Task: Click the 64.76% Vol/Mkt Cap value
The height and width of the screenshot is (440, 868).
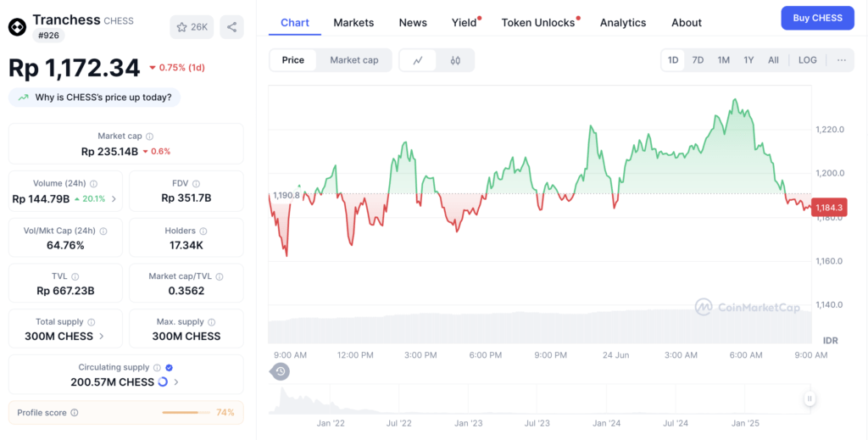Action: coord(65,245)
